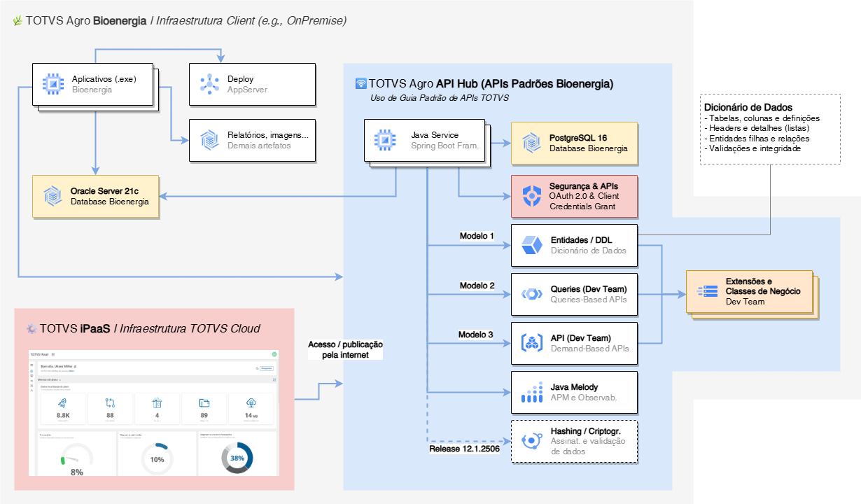Click the TOTVS Agro API Hub title text

click(x=491, y=84)
